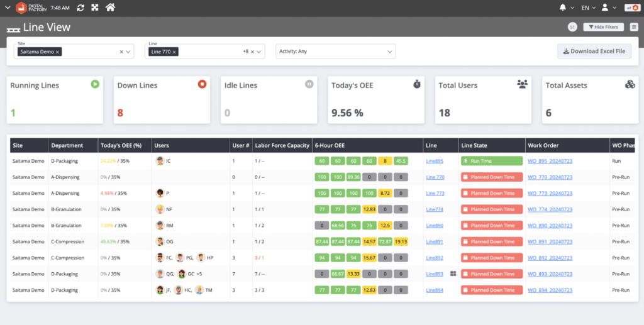The height and width of the screenshot is (325, 644).
Task: Toggle fullscreen with the expand arrows icon
Action: pyautogui.click(x=95, y=8)
